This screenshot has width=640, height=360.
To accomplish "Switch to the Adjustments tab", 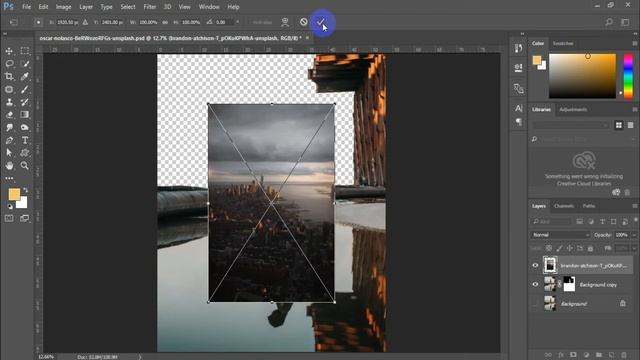I will 573,109.
